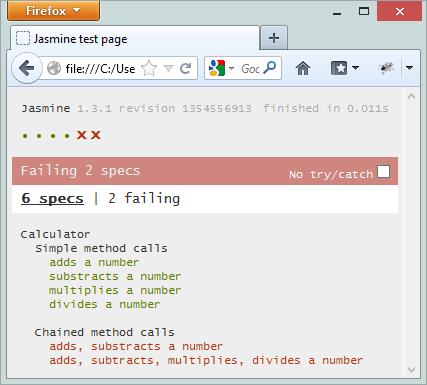The image size is (427, 385).
Task: Open divides a number spec
Action: [x=104, y=304]
